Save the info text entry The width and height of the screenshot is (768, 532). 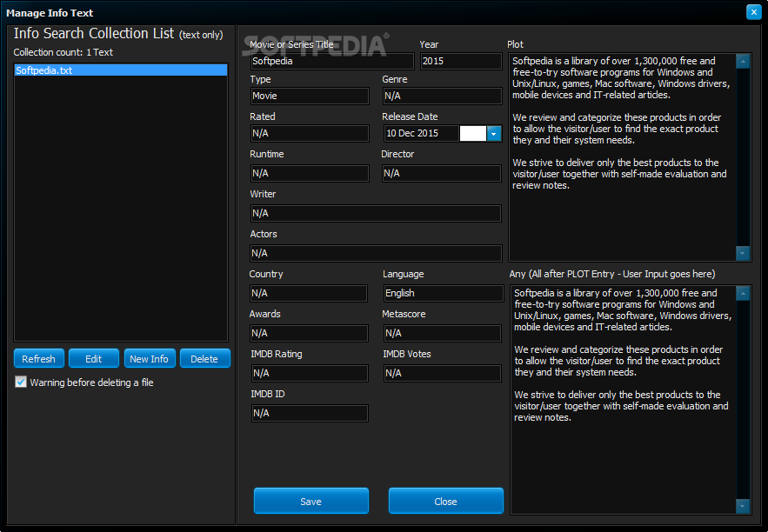pyautogui.click(x=311, y=501)
